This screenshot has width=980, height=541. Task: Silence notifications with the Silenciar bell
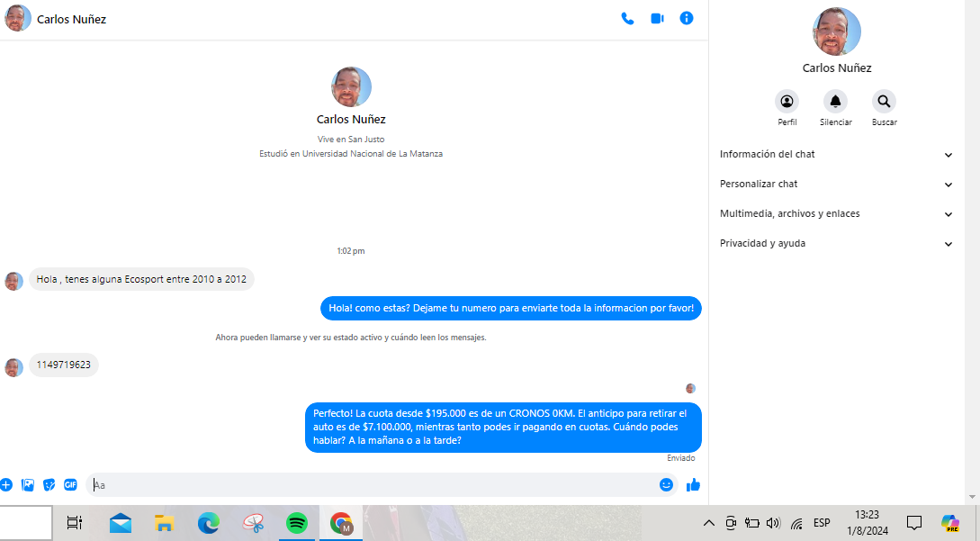(x=835, y=102)
